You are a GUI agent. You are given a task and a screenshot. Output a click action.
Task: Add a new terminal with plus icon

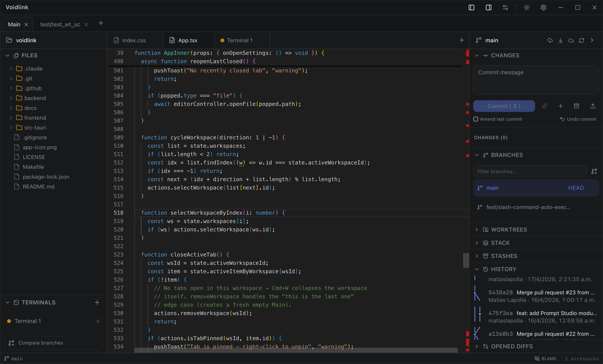97,302
